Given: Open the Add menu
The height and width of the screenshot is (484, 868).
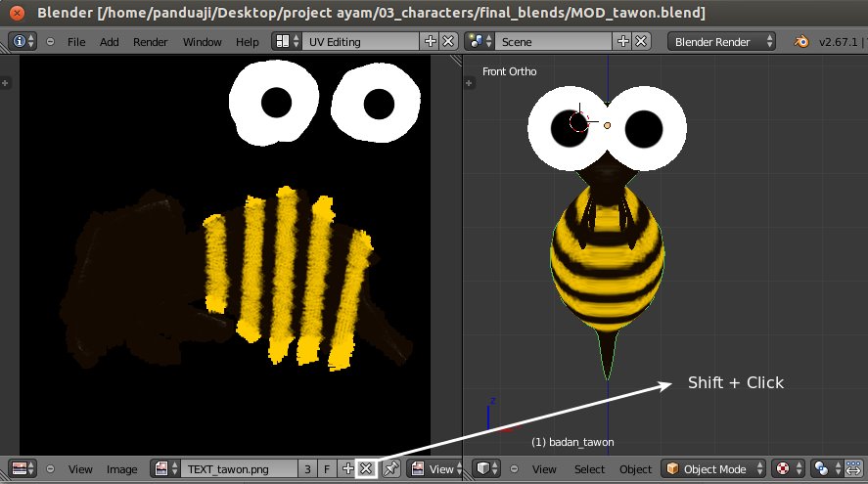Looking at the screenshot, I should (109, 42).
